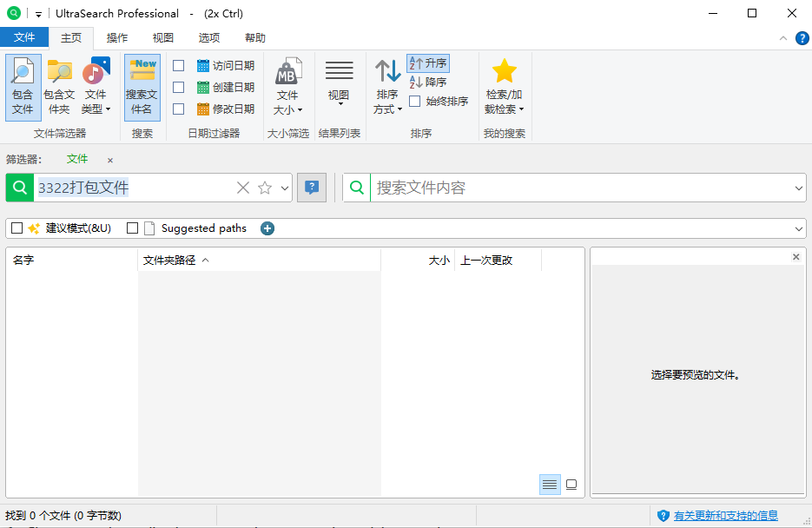Toggle the Suggested paths checkbox

[133, 228]
